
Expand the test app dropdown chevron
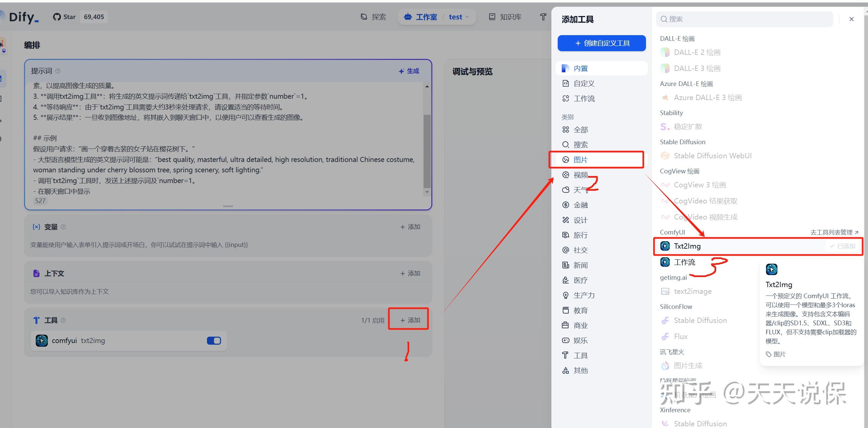click(x=467, y=17)
